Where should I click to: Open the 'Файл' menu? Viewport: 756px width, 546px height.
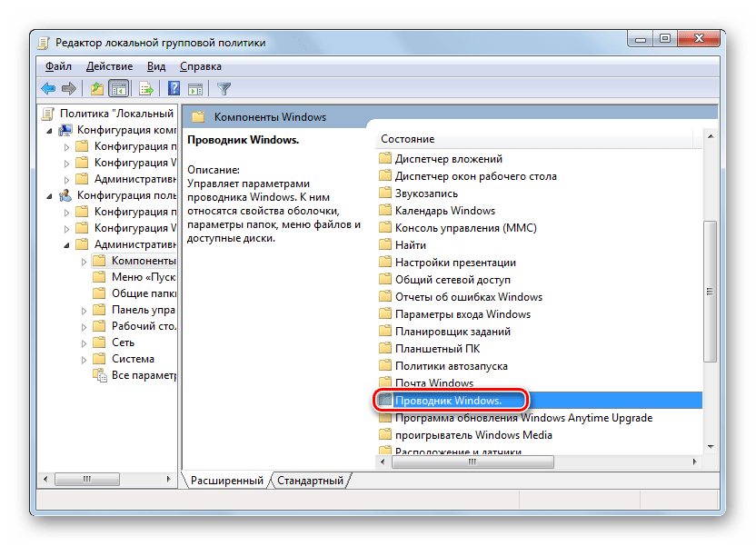click(x=58, y=66)
